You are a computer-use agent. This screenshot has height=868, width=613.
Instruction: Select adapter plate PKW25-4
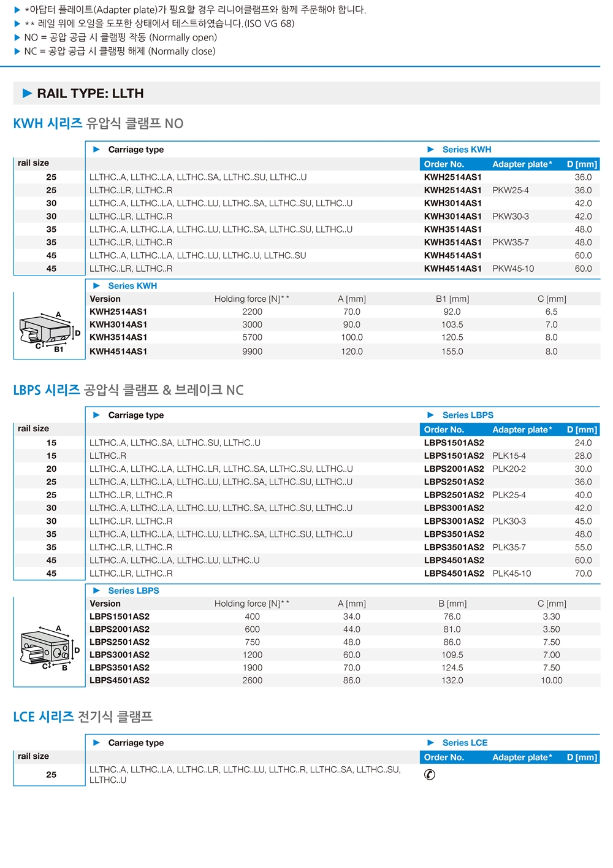point(511,190)
